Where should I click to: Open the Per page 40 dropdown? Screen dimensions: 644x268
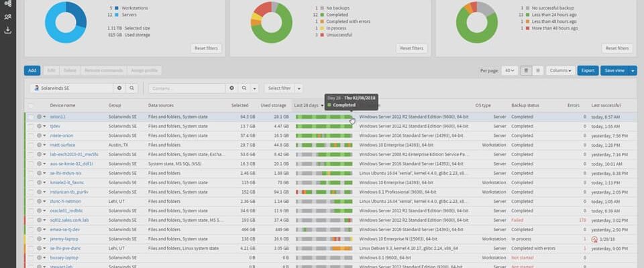(510, 70)
